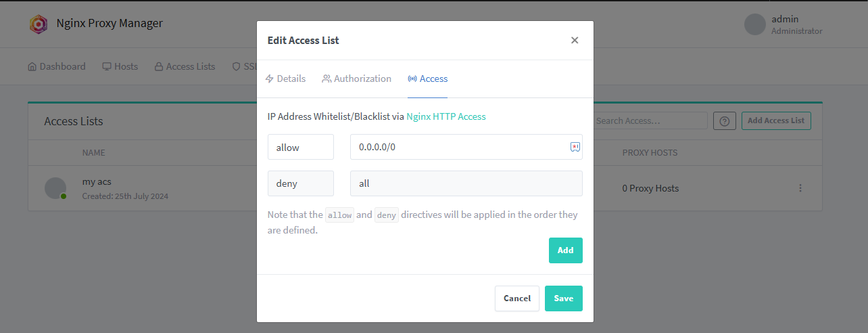This screenshot has height=333, width=868.
Task: Click the my acs avatar thumbnail
Action: tap(55, 188)
